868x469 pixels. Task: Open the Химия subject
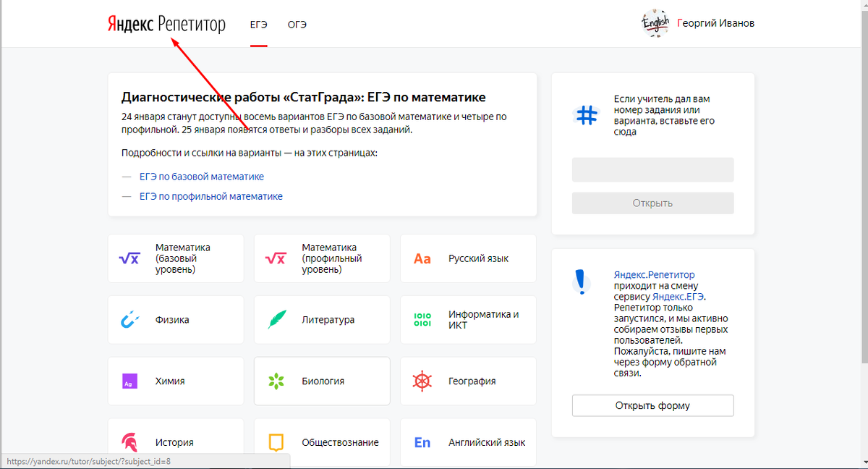pyautogui.click(x=176, y=381)
